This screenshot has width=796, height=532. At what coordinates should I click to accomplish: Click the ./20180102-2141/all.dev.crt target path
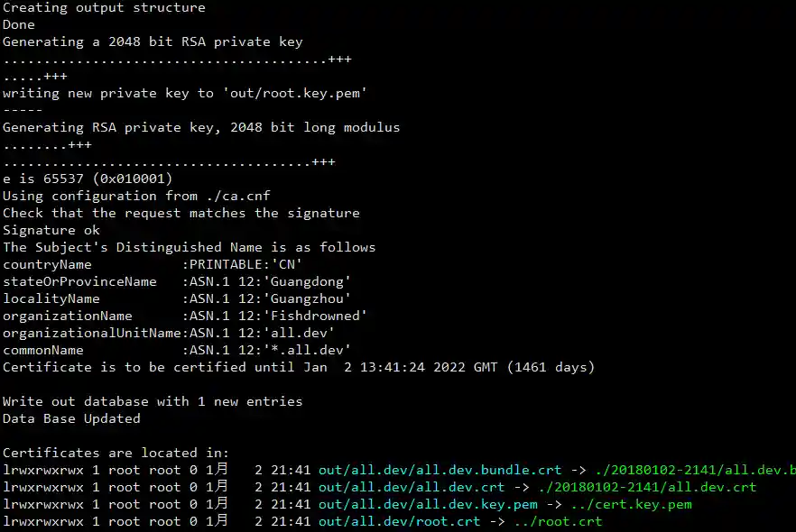click(647, 488)
